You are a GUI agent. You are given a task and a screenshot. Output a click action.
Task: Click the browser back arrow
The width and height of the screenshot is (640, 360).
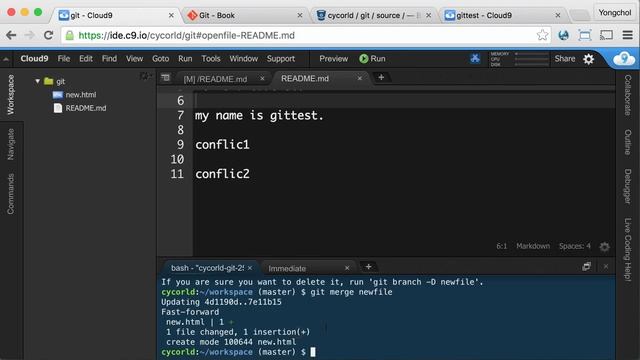pyautogui.click(x=11, y=36)
